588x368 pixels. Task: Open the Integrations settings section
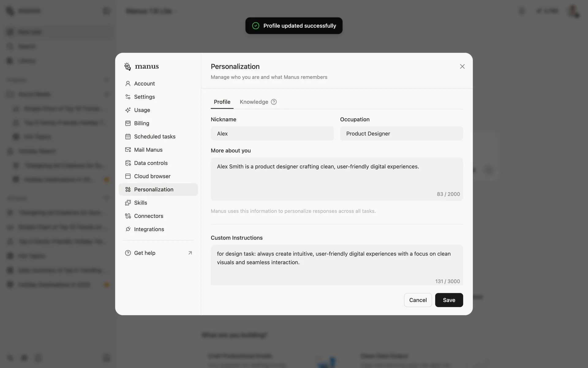click(149, 229)
